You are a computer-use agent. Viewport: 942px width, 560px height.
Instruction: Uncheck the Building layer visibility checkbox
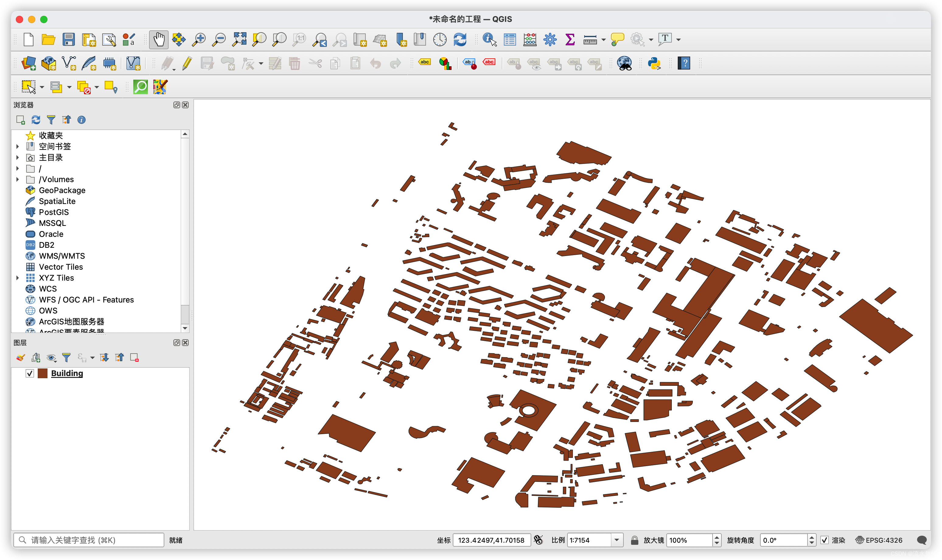(30, 373)
